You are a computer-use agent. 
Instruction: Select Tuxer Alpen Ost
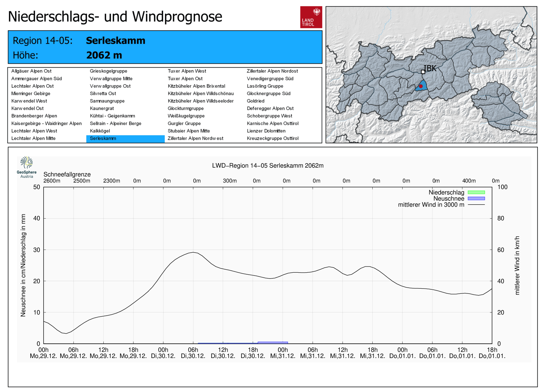[185, 79]
